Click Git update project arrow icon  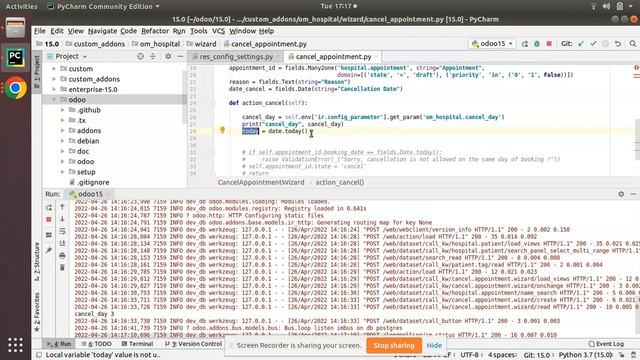[581, 44]
